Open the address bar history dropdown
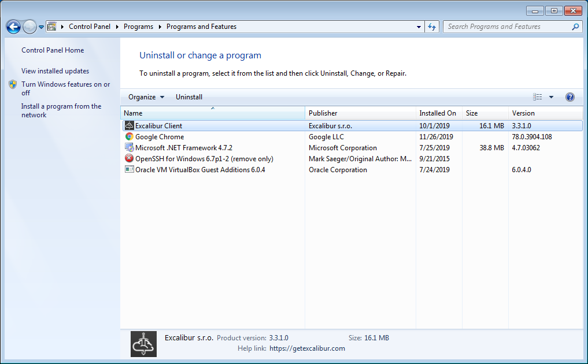Image resolution: width=588 pixels, height=364 pixels. (x=419, y=27)
